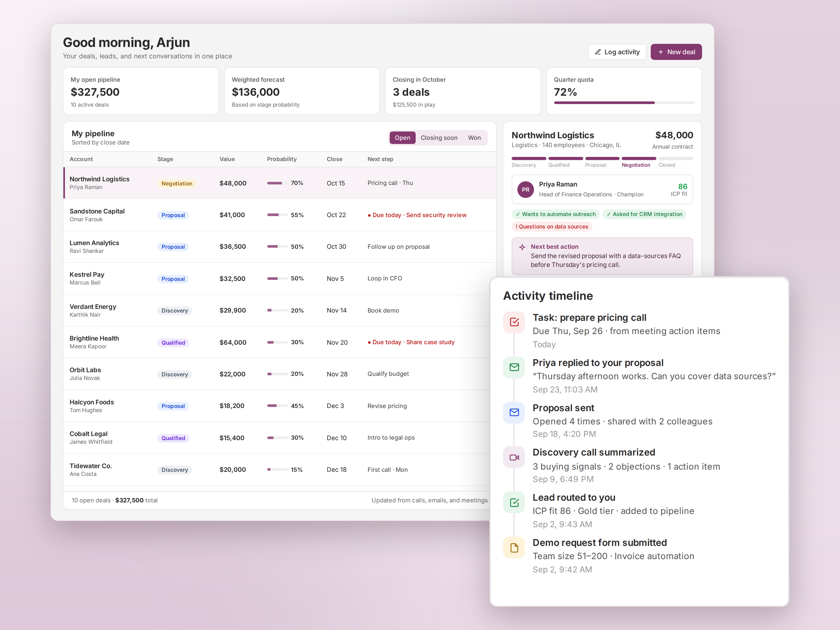Open Orbit Labs account row
This screenshot has height=630, width=840.
(x=277, y=374)
